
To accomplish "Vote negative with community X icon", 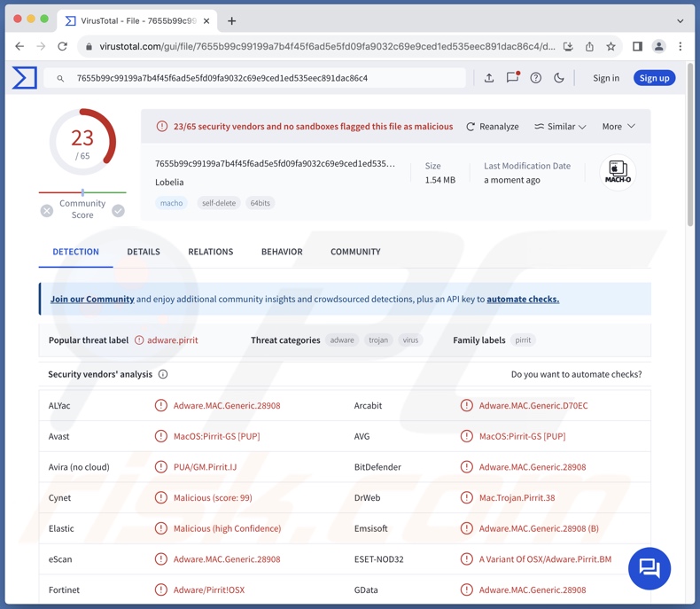I will pos(46,211).
